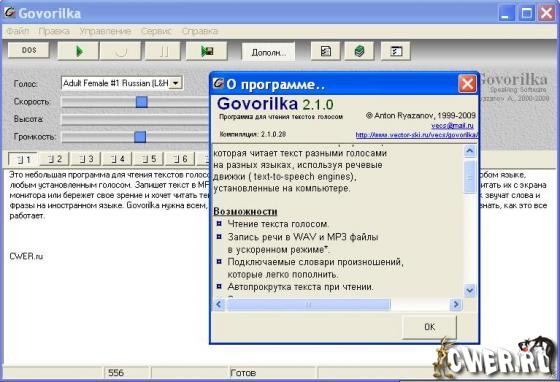Click the line 'Чтение текста голосом.'

point(278,224)
